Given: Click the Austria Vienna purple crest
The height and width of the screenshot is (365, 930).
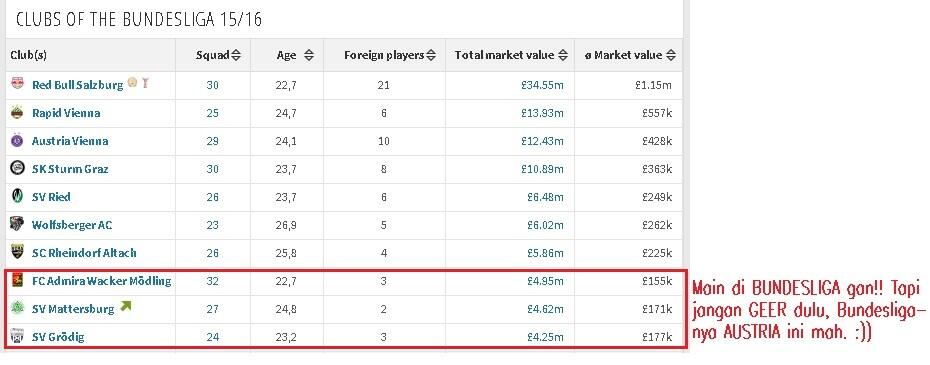Looking at the screenshot, I should 17,141.
